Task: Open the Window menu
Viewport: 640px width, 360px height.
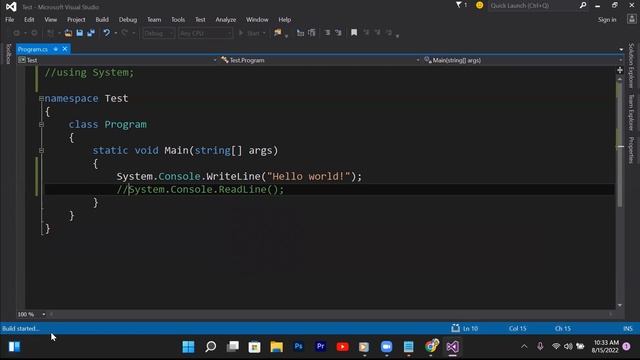Action: click(x=257, y=20)
